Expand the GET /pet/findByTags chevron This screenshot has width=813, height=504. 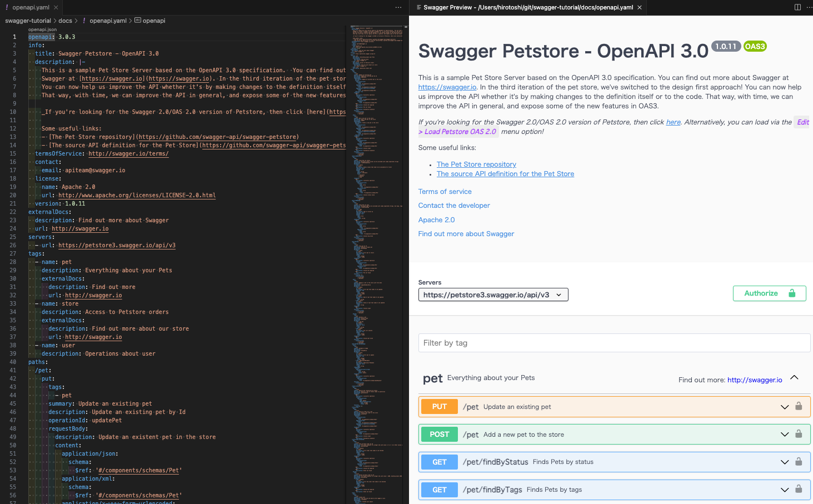pos(785,490)
